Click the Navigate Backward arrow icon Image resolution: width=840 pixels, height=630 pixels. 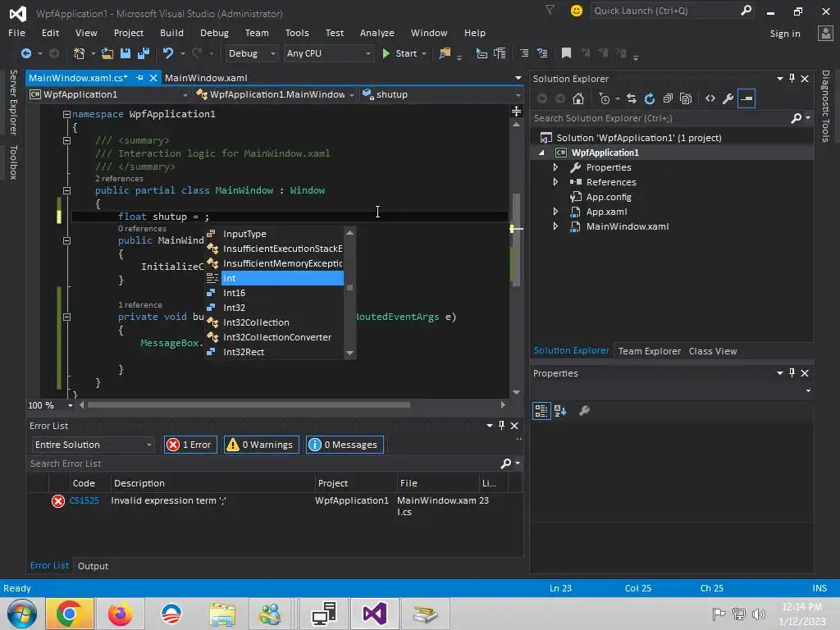coord(25,53)
